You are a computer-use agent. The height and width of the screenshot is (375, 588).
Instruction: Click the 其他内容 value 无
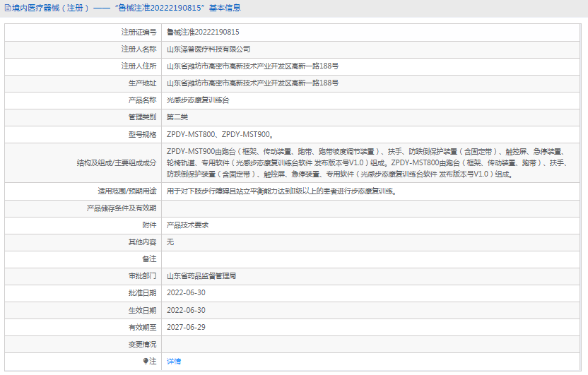coord(170,242)
